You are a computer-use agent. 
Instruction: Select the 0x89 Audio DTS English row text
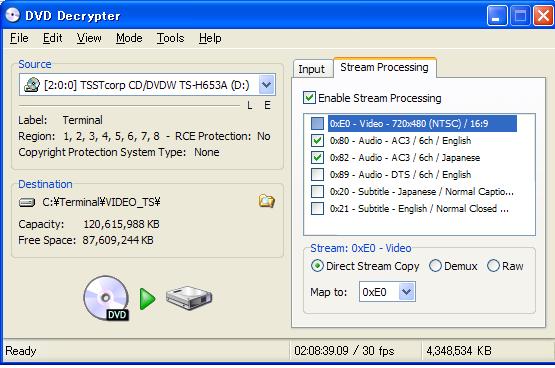tap(400, 174)
